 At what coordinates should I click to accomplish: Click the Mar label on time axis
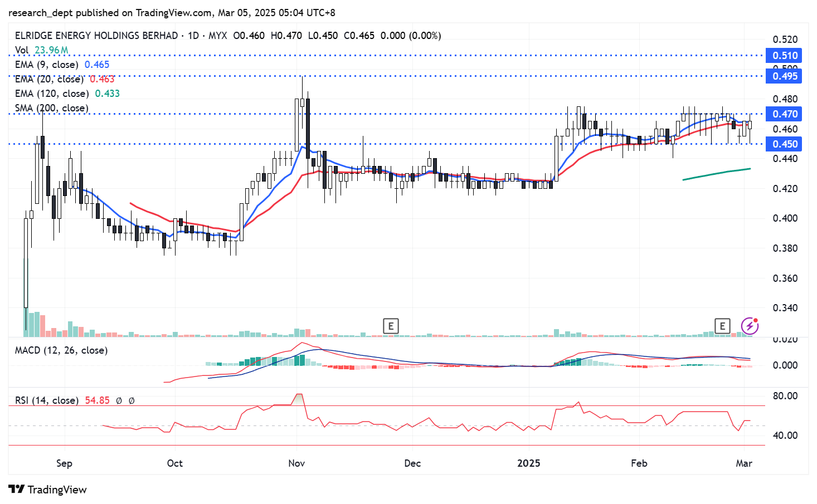coord(744,463)
